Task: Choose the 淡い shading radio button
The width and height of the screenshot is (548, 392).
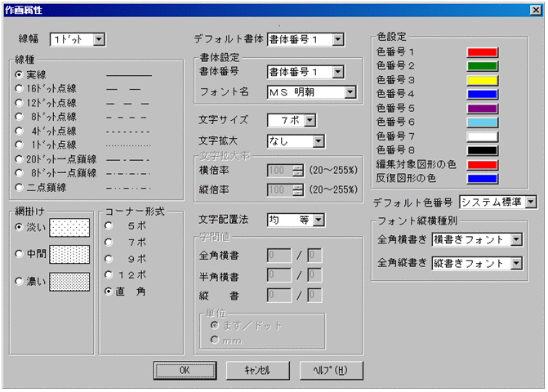Action: [x=19, y=227]
